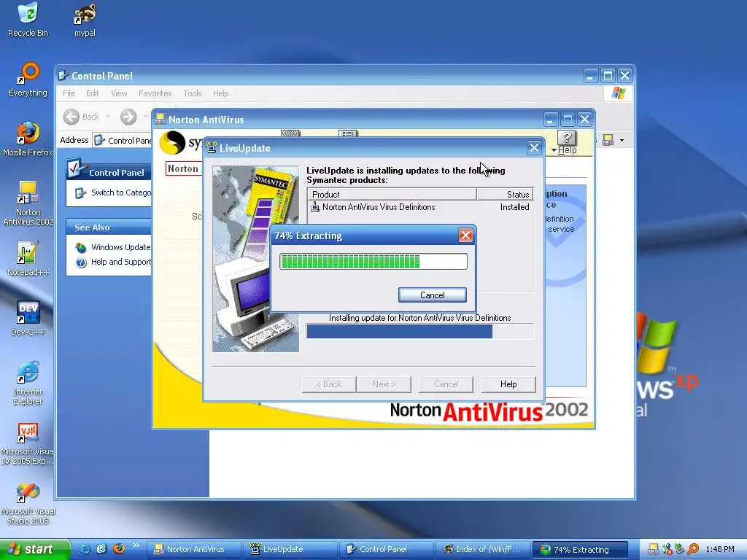
Task: Maximize the Control Panel window
Action: (x=608, y=76)
